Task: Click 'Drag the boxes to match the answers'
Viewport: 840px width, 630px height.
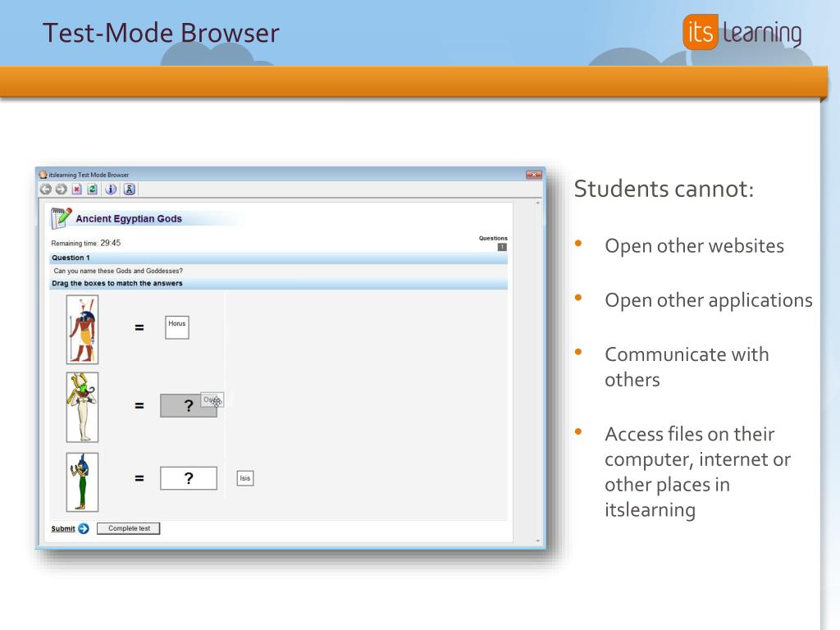Action: (116, 283)
